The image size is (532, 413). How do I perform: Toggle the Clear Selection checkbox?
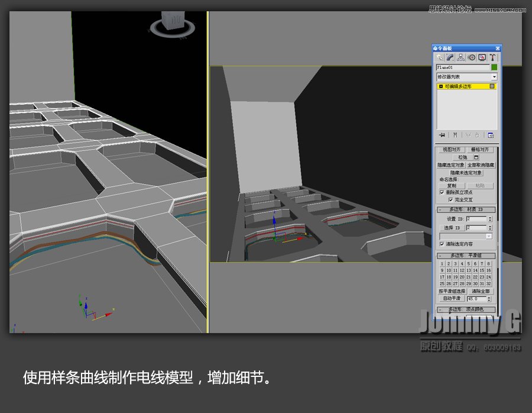click(440, 244)
